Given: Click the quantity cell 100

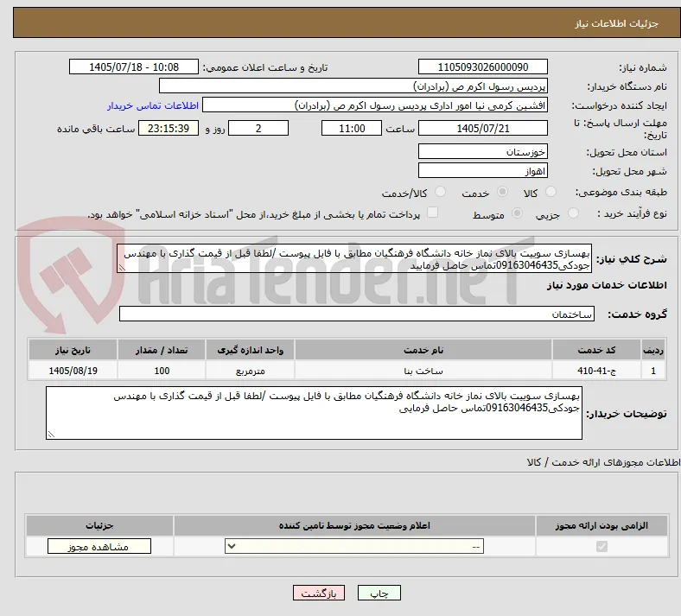Looking at the screenshot, I should (x=161, y=371).
